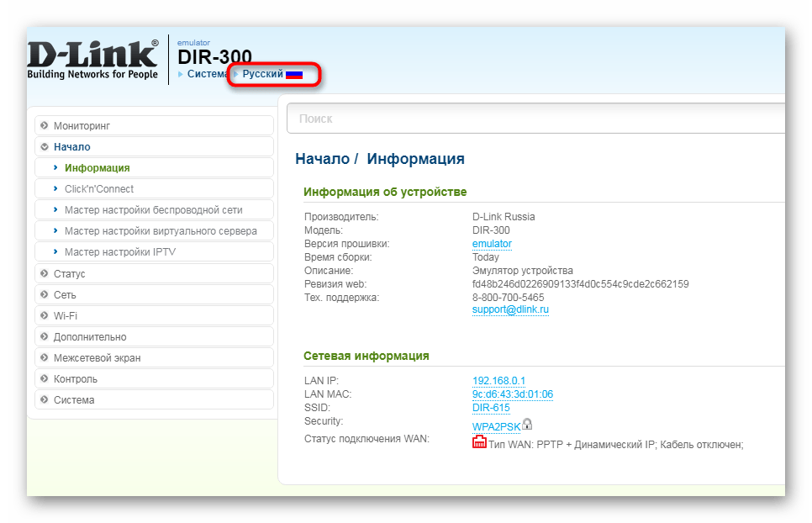Screen dimensions: 812x523
Task: Click the Russian flag icon
Action: tap(294, 75)
